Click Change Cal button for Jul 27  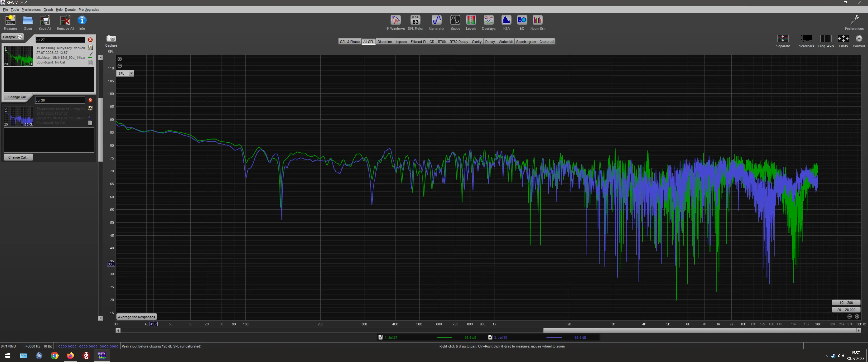click(18, 97)
